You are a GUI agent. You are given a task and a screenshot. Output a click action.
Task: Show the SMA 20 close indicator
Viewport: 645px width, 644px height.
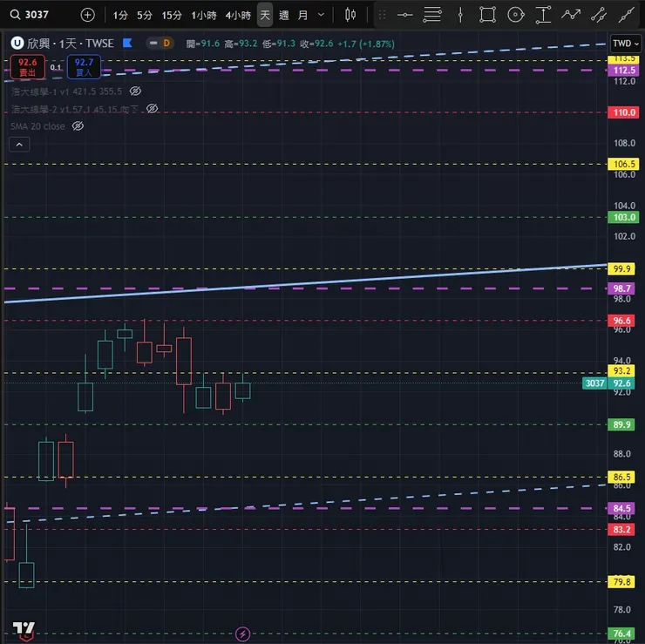pos(78,125)
